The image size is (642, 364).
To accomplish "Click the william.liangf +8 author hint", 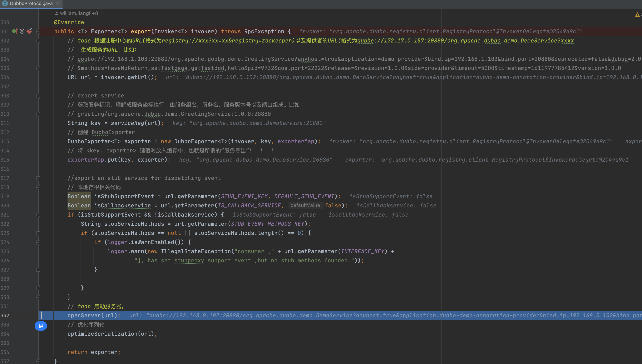I will (79, 13).
